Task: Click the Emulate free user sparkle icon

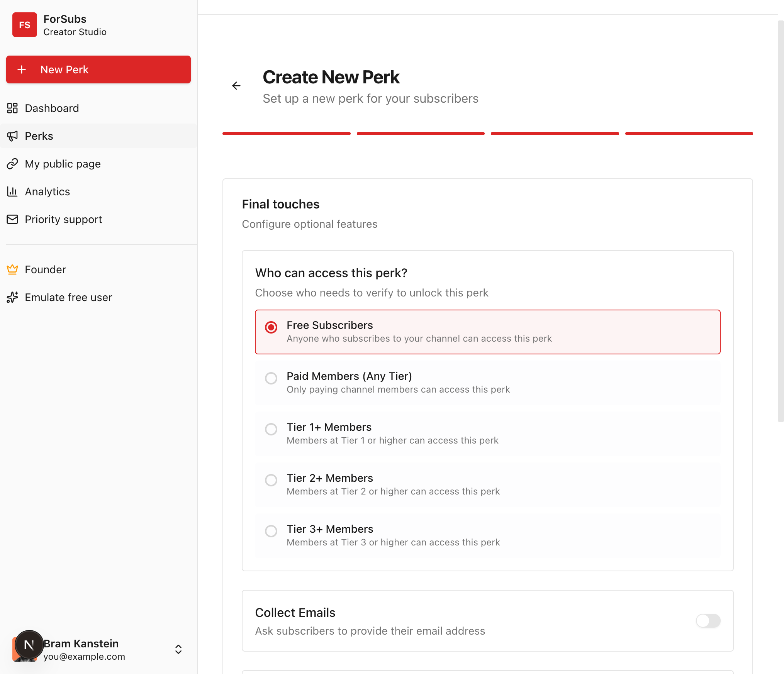Action: (x=12, y=297)
